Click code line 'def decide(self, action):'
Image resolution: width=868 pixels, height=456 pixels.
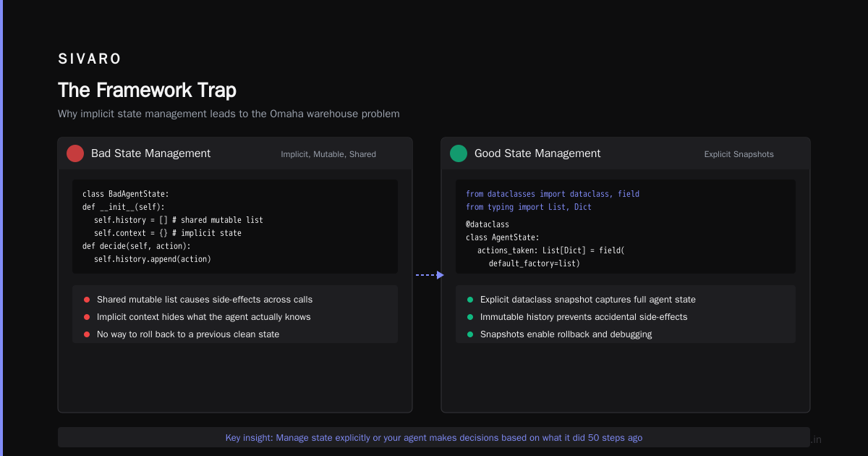pyautogui.click(x=137, y=246)
